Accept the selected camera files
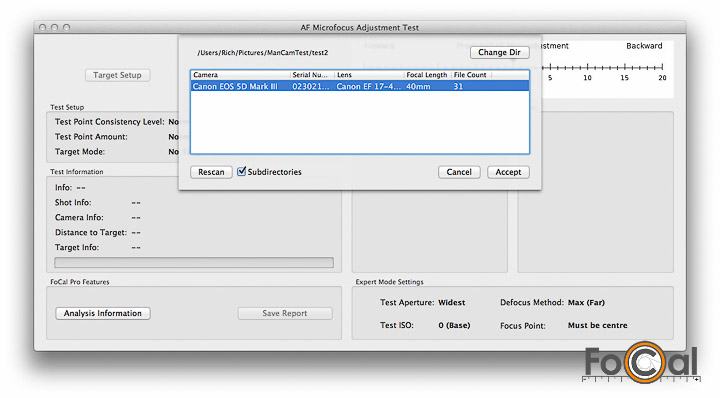This screenshot has width=720, height=398. tap(508, 172)
